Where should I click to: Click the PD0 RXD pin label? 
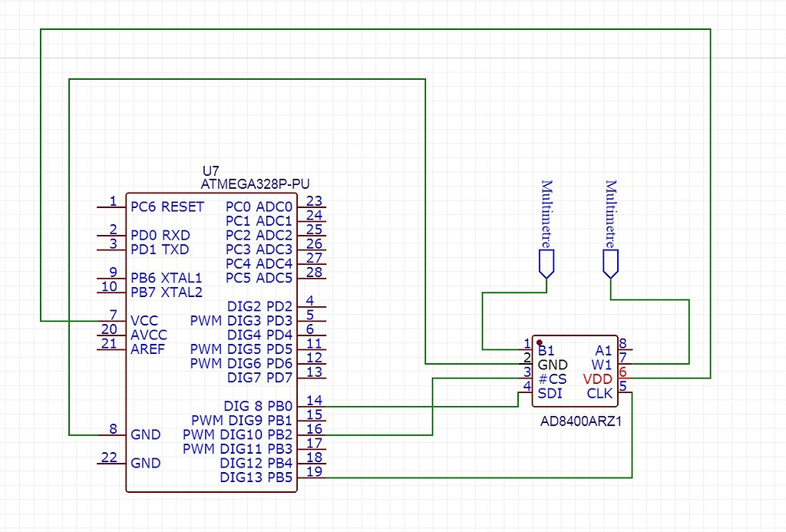tap(159, 235)
